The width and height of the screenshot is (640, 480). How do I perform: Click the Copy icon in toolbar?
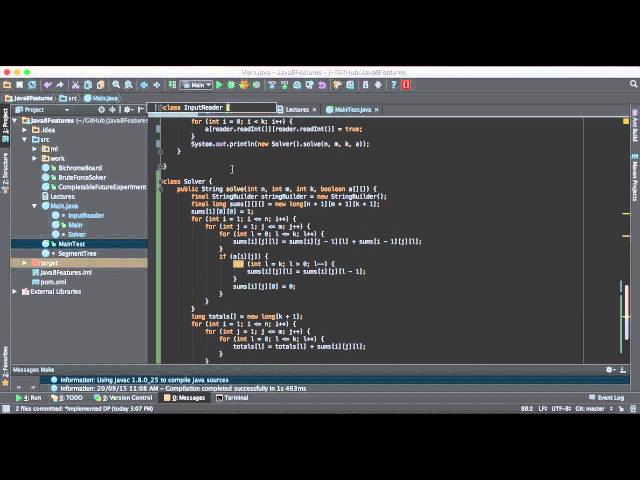coord(88,85)
